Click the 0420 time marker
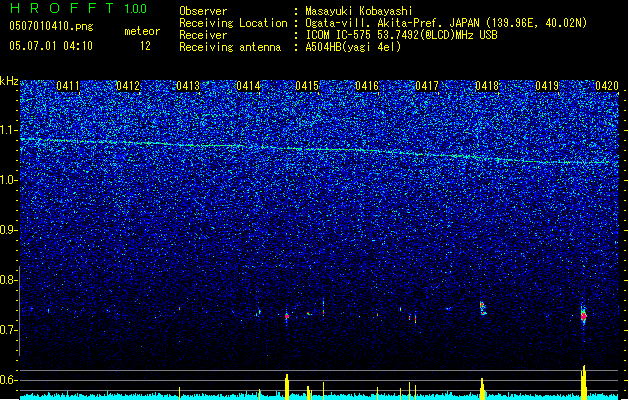 pos(607,86)
